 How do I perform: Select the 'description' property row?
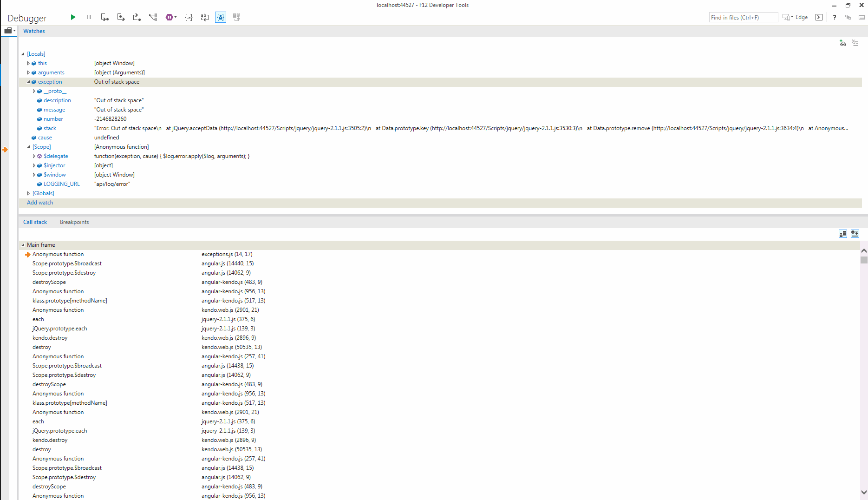point(440,100)
